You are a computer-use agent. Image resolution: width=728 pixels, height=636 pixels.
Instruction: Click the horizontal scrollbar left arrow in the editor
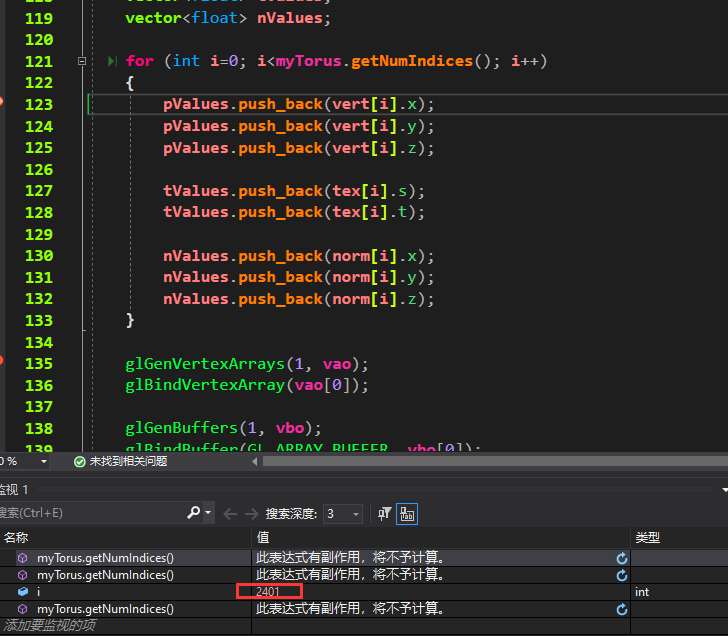point(254,461)
